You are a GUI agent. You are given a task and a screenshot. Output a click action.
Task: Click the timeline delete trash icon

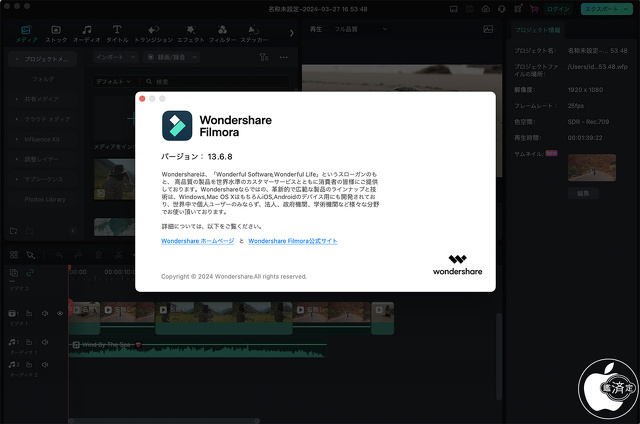coord(98,255)
